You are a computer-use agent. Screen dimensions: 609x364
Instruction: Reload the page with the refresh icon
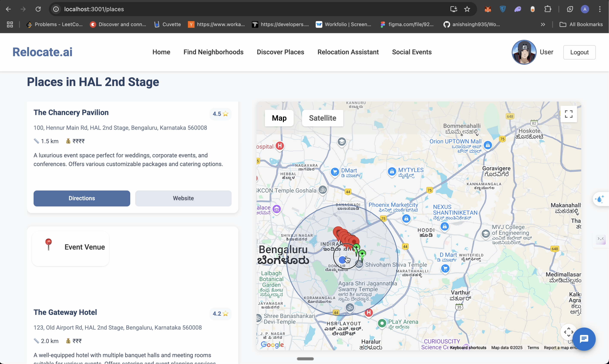[x=38, y=9]
